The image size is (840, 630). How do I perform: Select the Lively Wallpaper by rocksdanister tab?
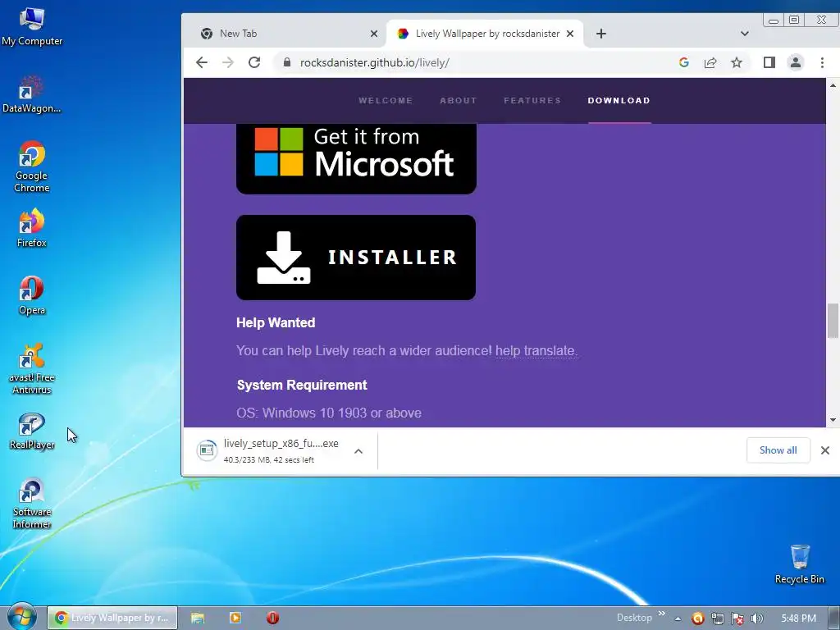coord(486,34)
